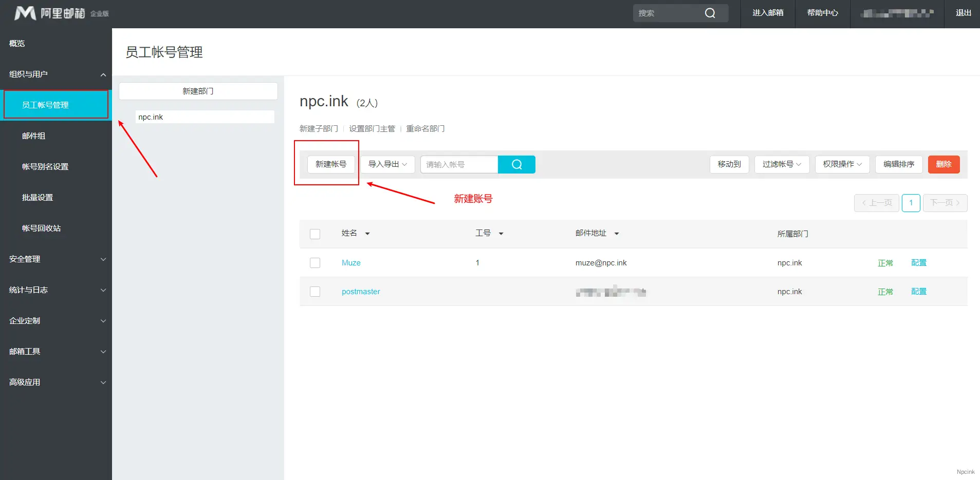Click the Alibaba Mail logo
The height and width of the screenshot is (480, 980).
click(x=61, y=13)
